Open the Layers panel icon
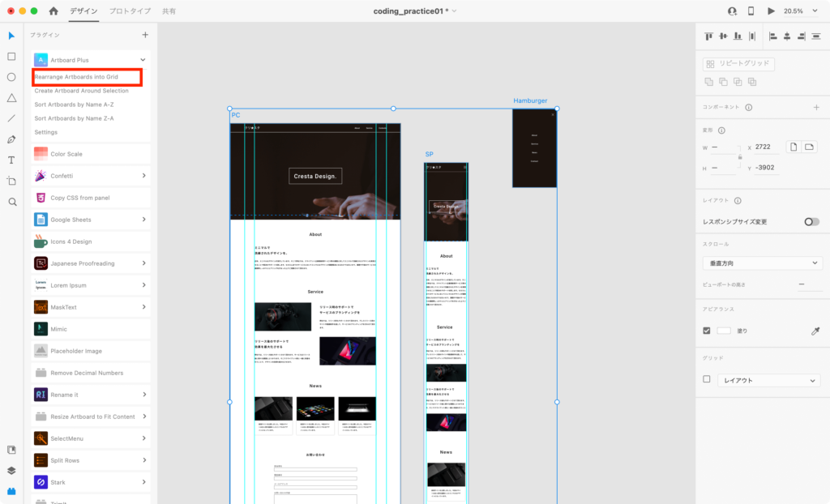Screen dimensions: 830x504 click(11, 470)
